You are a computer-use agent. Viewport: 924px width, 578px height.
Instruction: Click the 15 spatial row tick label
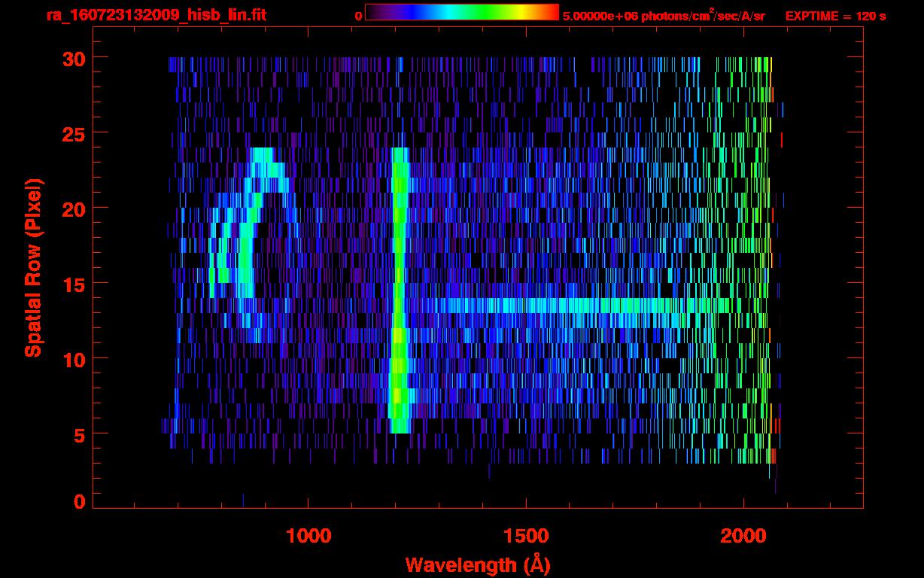tap(74, 283)
